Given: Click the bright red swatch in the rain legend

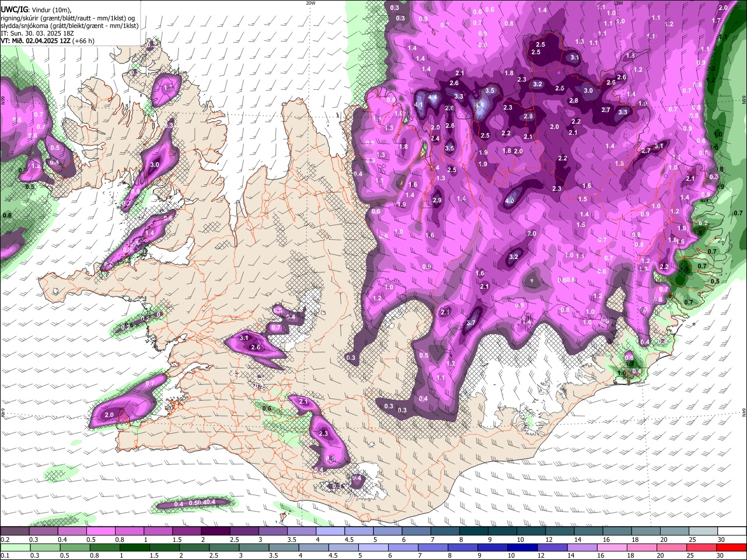Looking at the screenshot, I should 732,547.
